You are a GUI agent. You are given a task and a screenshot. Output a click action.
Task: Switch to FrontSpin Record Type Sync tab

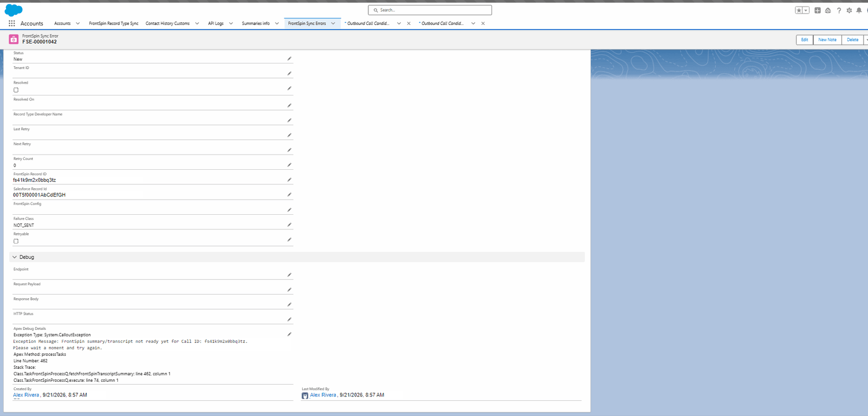(x=113, y=23)
